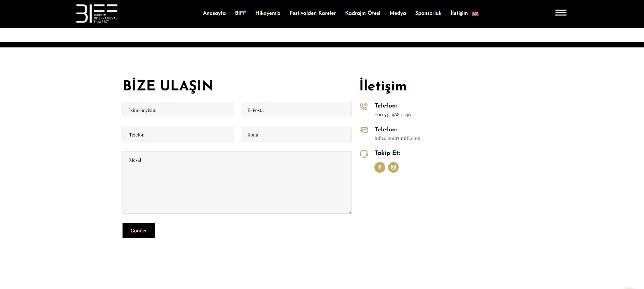Select Festivalden Kareler menu item
This screenshot has height=289, width=644.
[312, 13]
